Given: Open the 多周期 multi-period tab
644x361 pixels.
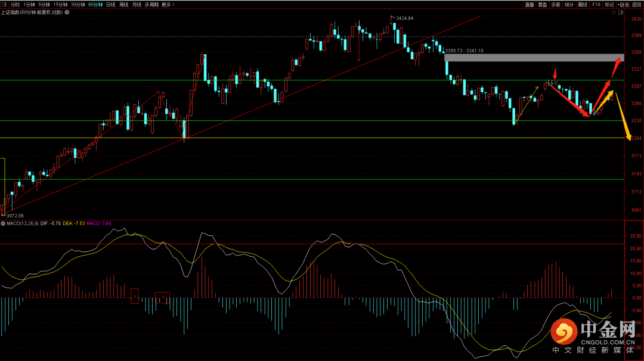Looking at the screenshot, I should click(151, 4).
